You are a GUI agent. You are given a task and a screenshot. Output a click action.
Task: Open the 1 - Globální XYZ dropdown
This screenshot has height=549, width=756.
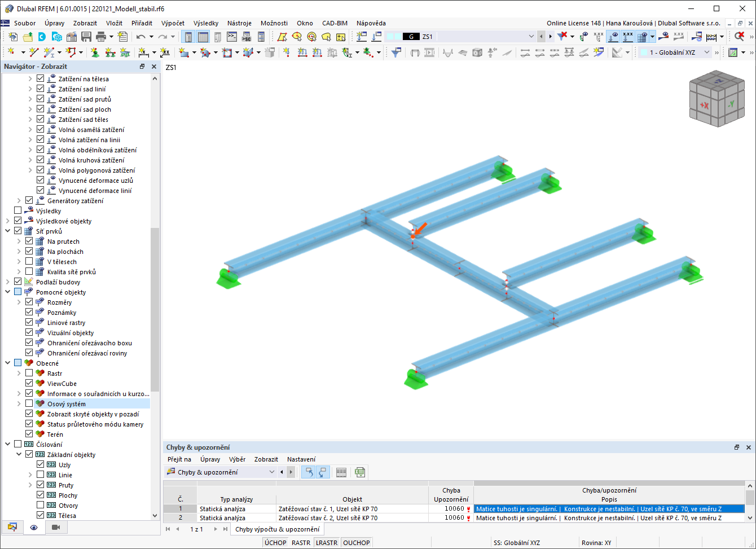point(706,52)
